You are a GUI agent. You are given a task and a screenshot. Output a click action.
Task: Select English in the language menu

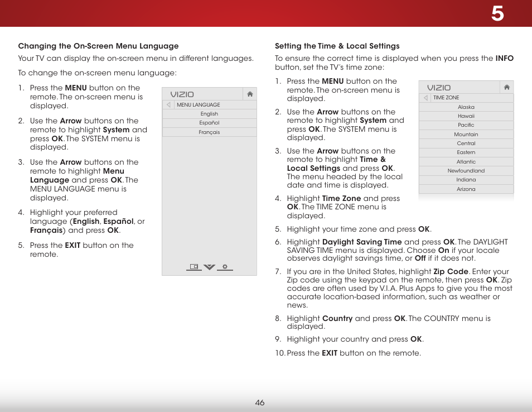click(x=209, y=114)
